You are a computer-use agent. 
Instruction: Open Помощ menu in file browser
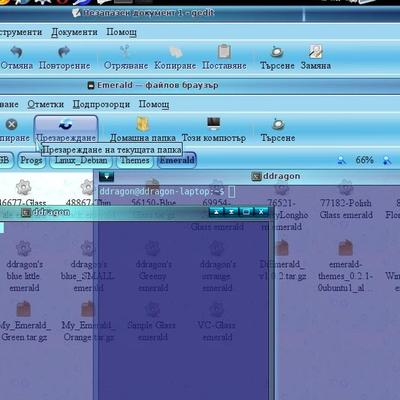point(154,105)
